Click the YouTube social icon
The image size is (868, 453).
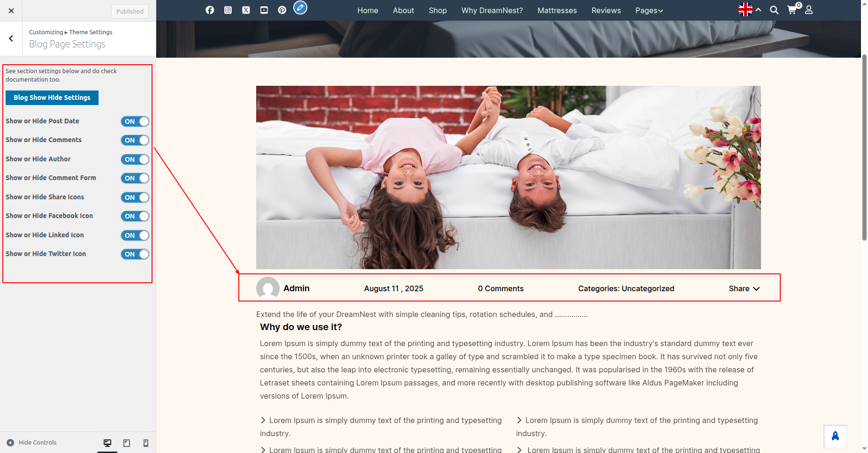click(264, 10)
